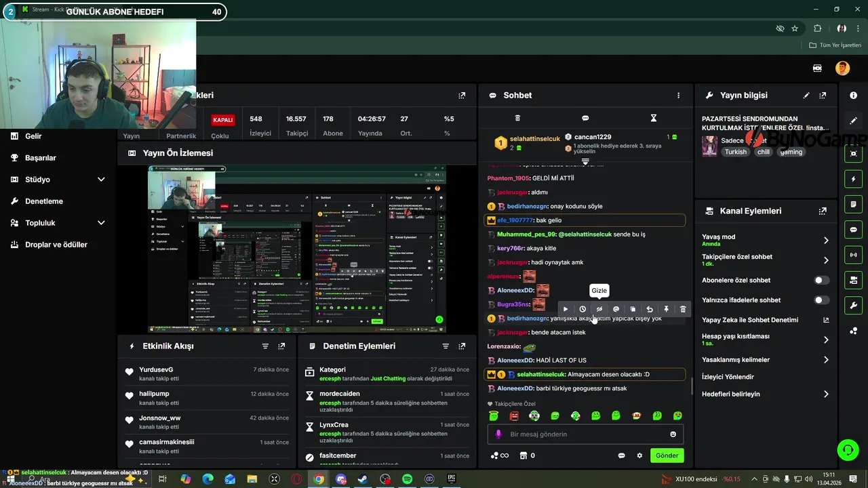Open Steam from the taskbar
This screenshot has width=868, height=488.
click(x=363, y=479)
